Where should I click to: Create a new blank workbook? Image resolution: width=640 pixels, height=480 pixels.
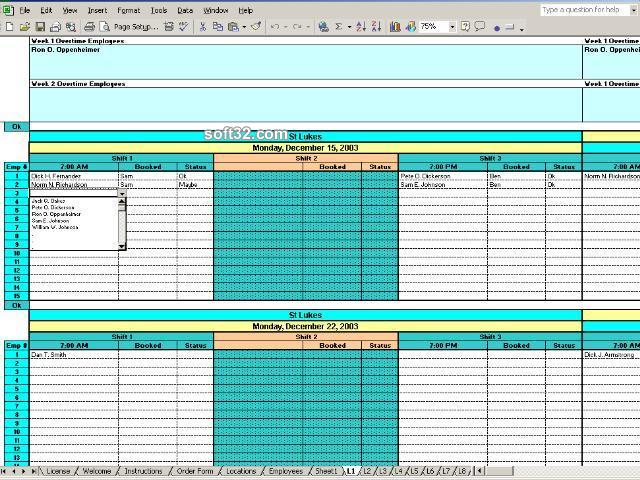coord(9,27)
